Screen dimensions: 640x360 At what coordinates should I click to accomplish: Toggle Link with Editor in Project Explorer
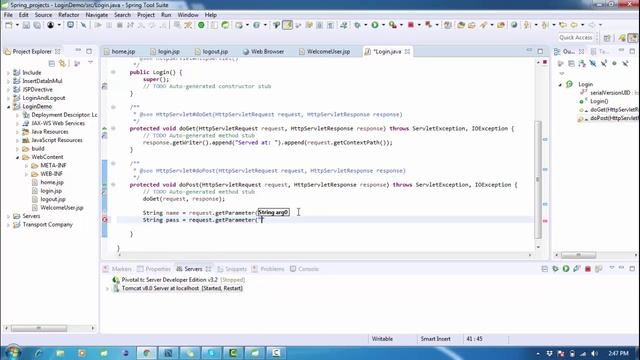pos(62,64)
